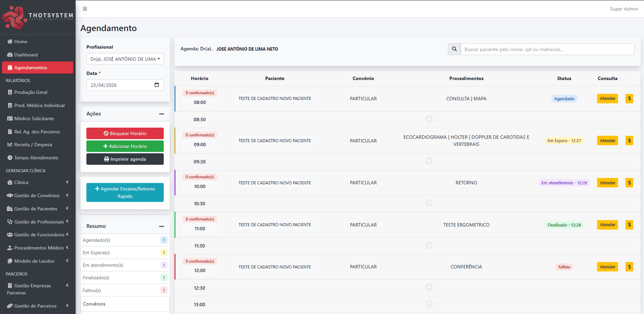The width and height of the screenshot is (644, 314).
Task: Open Dashboard from the sidebar
Action: tap(26, 55)
